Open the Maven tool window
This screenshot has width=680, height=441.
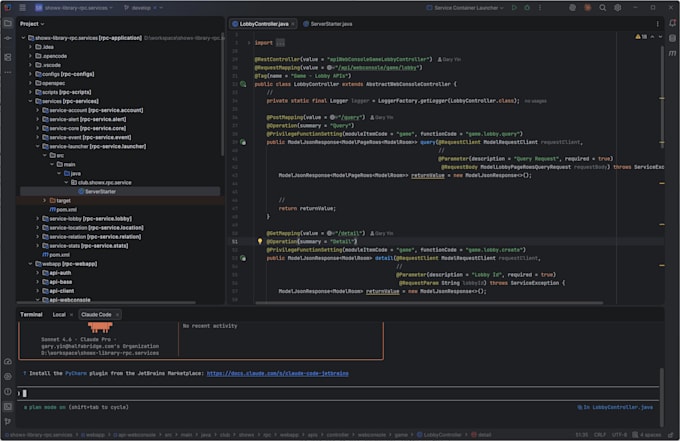[x=672, y=53]
